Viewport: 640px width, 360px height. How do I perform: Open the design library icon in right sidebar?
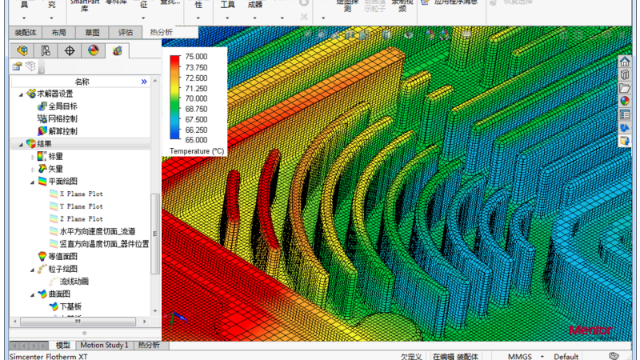624,74
